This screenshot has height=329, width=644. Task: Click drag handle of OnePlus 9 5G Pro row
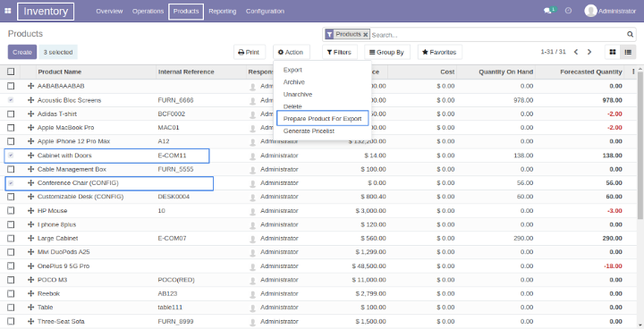[30, 266]
